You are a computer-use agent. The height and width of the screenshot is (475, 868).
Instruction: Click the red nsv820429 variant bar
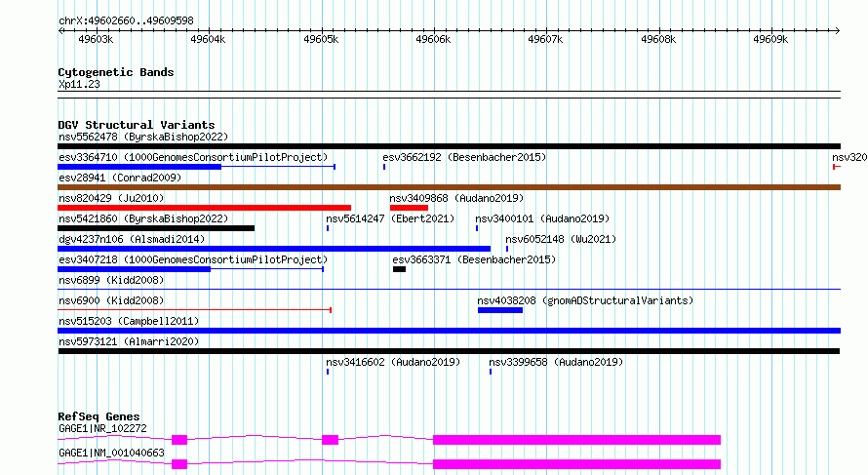click(x=204, y=208)
